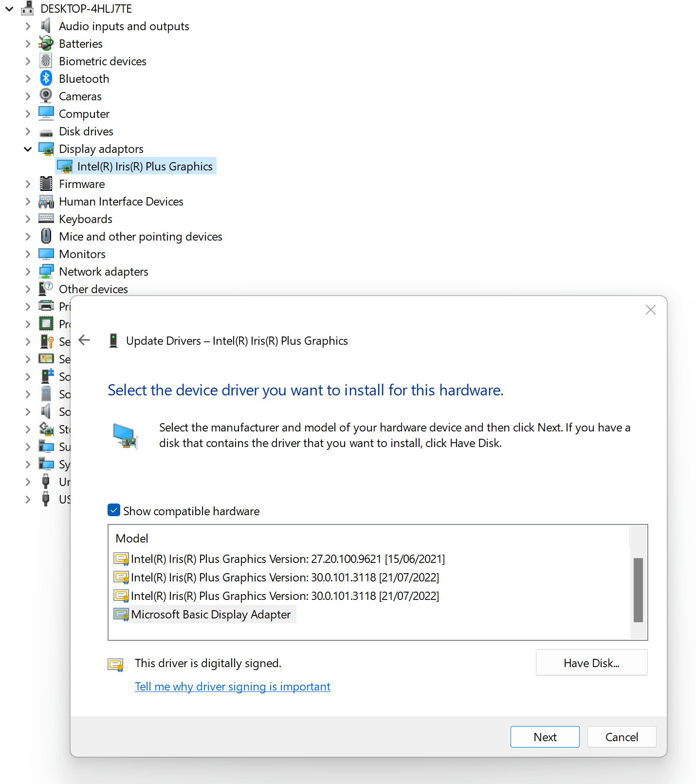The height and width of the screenshot is (784, 696).
Task: Go back using the dialog back arrow
Action: [85, 340]
